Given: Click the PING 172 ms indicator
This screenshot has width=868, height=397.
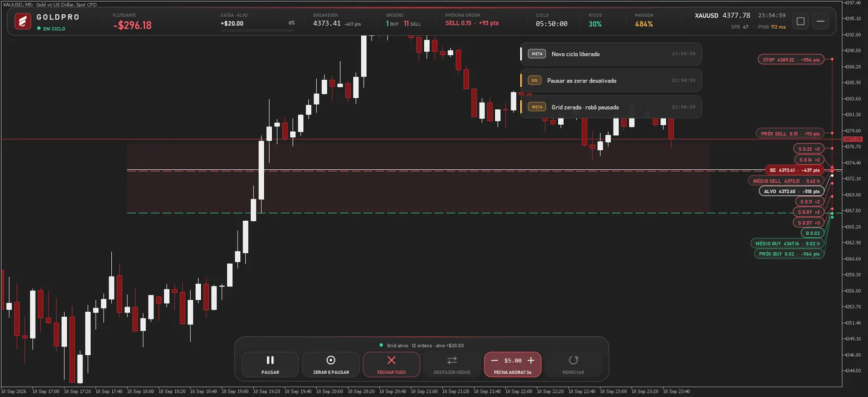Looking at the screenshot, I should pos(771,27).
